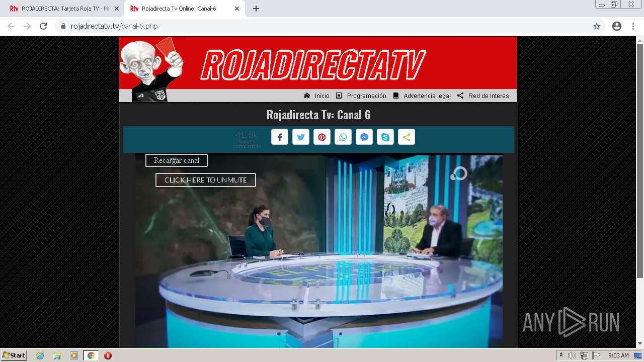View site info via the padlock icon
Viewport: 644px width, 362px height.
[x=63, y=26]
